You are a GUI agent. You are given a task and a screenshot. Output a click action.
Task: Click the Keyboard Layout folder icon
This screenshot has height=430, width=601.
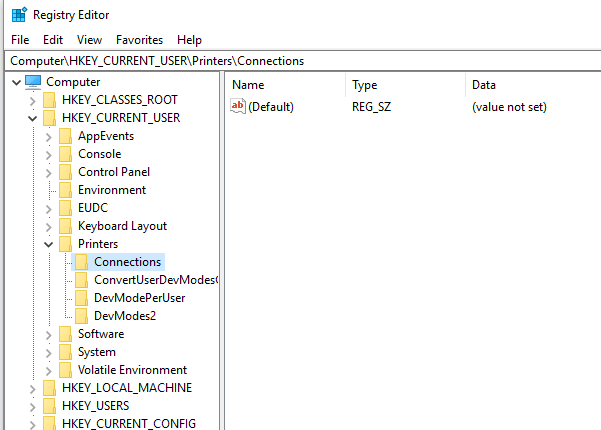tap(66, 226)
